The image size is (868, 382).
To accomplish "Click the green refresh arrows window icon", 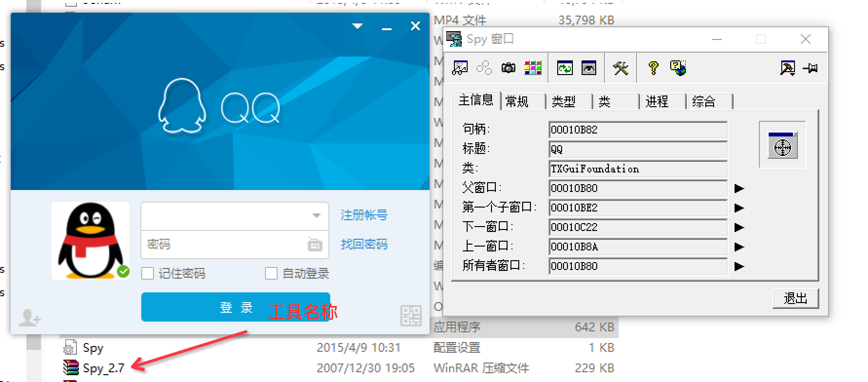I will tap(565, 68).
